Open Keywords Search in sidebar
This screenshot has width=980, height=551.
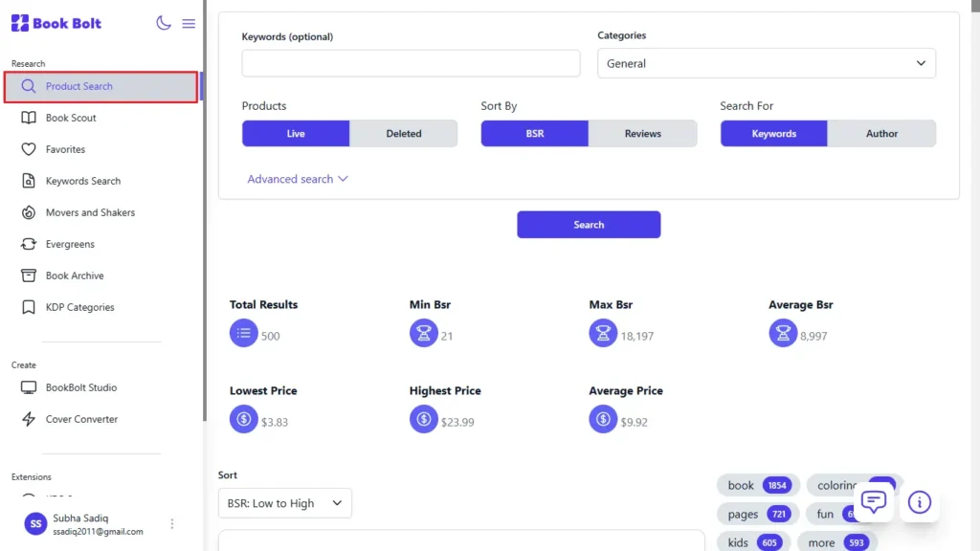pos(83,181)
